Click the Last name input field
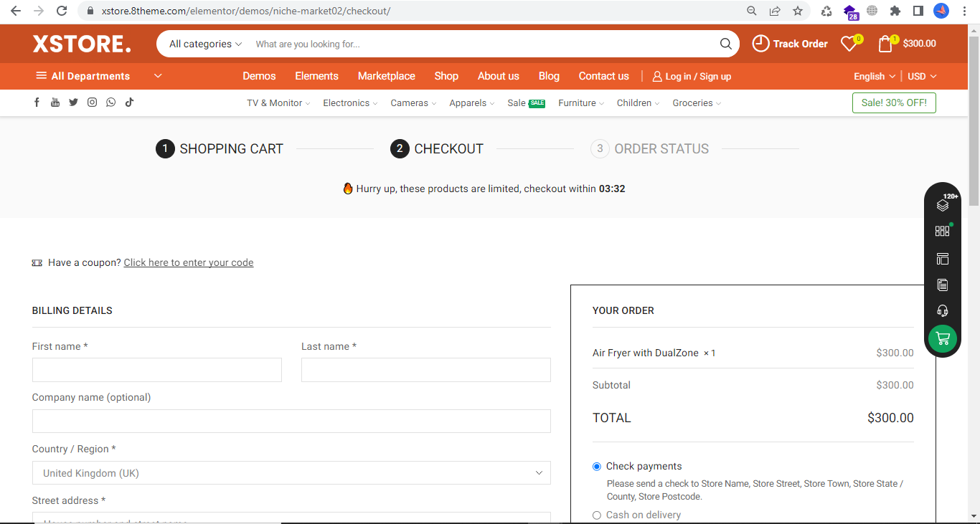Screen dimensions: 980x524 [x=426, y=370]
